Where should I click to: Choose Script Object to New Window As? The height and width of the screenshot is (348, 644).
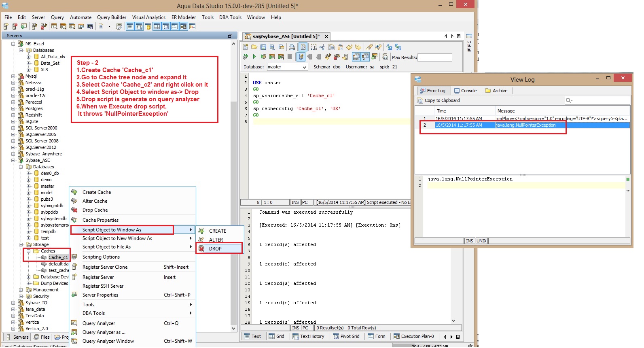[117, 238]
